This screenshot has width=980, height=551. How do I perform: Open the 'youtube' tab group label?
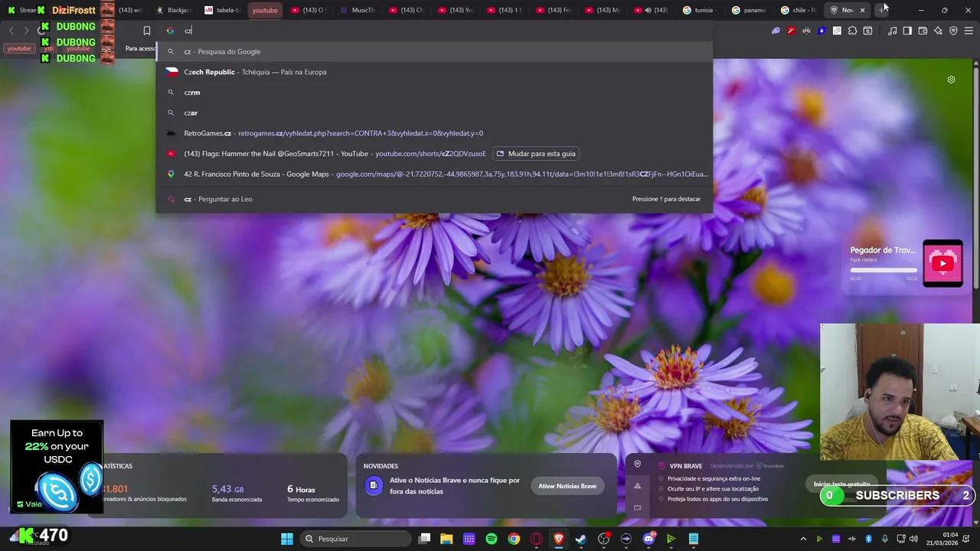[x=265, y=10]
